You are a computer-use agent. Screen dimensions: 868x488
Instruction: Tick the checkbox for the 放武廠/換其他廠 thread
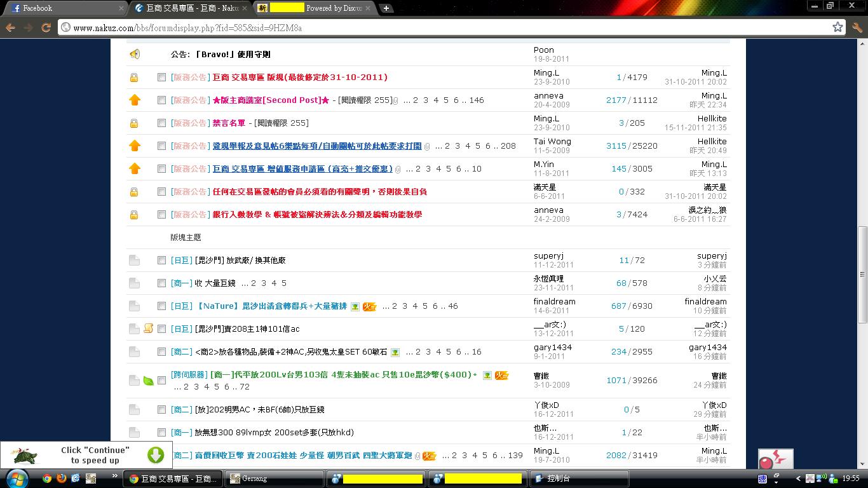[161, 261]
